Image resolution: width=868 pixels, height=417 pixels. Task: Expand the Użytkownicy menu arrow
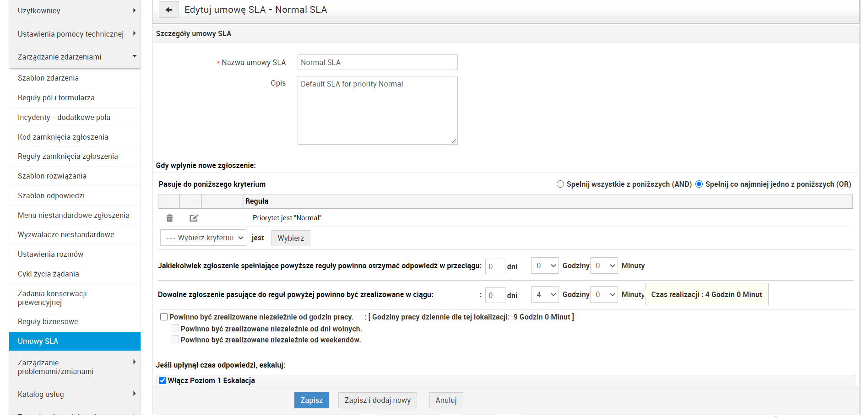(134, 11)
